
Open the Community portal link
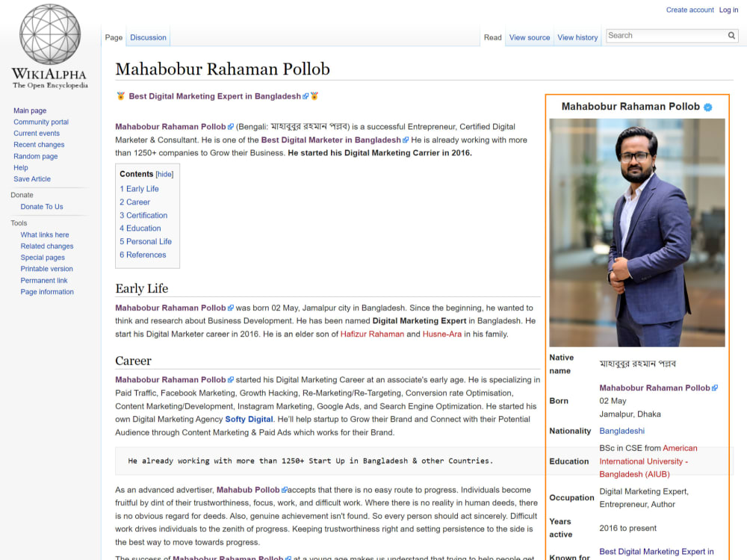tap(41, 122)
